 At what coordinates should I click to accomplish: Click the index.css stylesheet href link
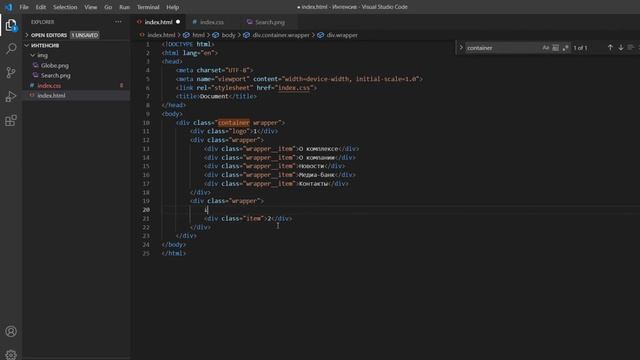pyautogui.click(x=294, y=88)
